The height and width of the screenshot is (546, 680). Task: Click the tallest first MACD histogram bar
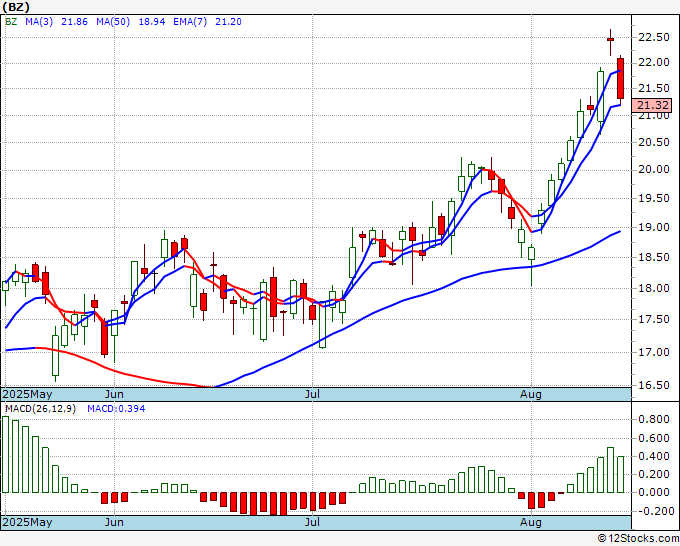5,454
